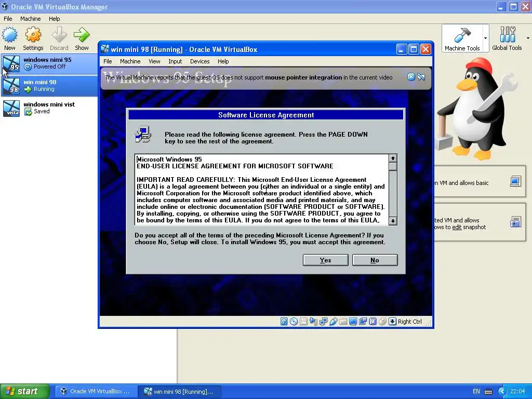532x399 pixels.
Task: Click audio status bar icon
Action: point(313,321)
